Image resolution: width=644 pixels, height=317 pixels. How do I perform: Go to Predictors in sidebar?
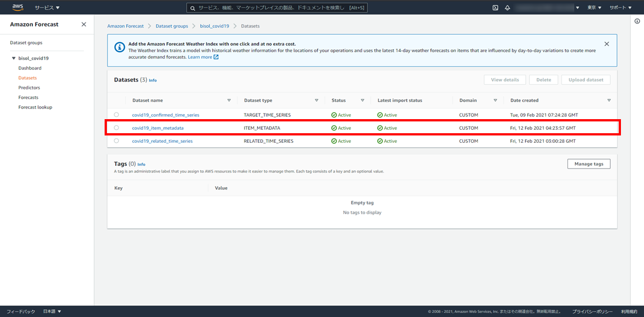[29, 88]
